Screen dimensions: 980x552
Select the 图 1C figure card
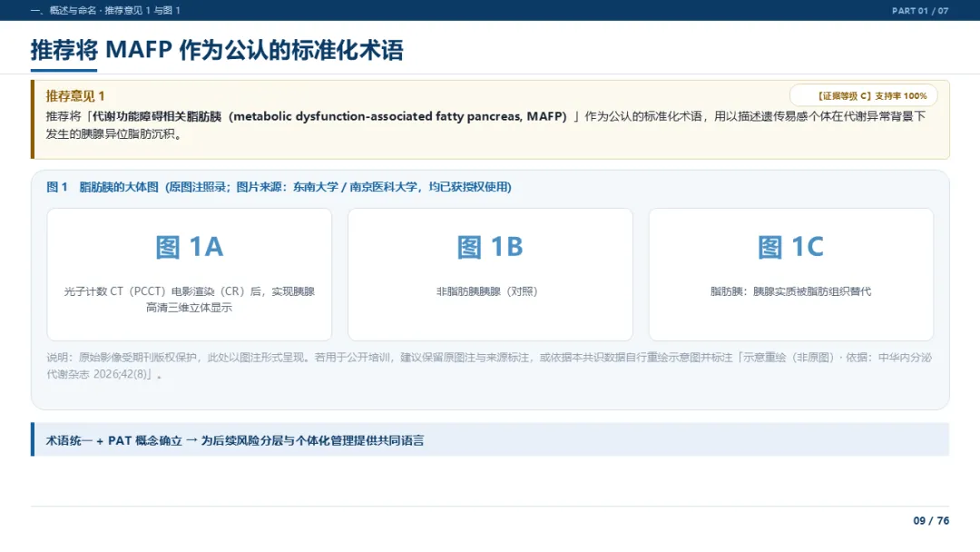790,274
